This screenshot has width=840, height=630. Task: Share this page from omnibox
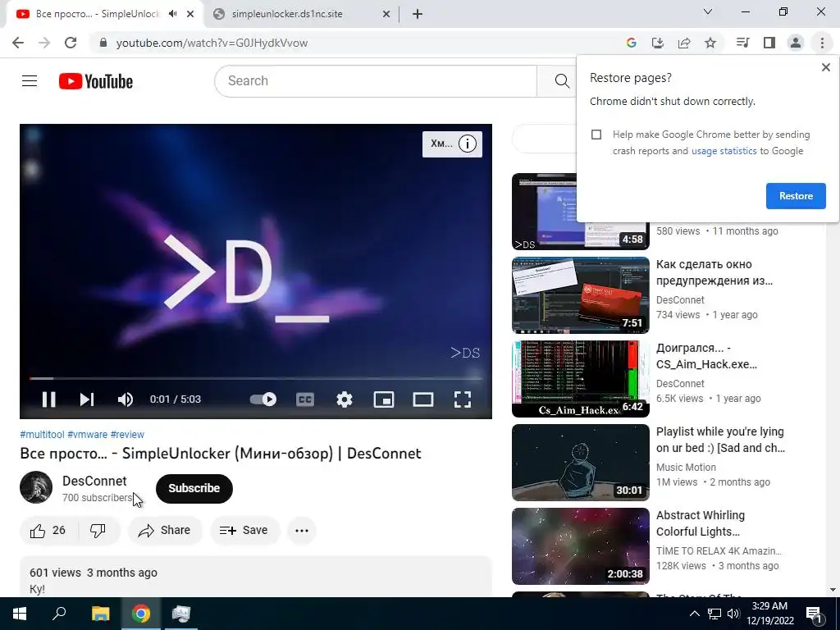pyautogui.click(x=684, y=43)
